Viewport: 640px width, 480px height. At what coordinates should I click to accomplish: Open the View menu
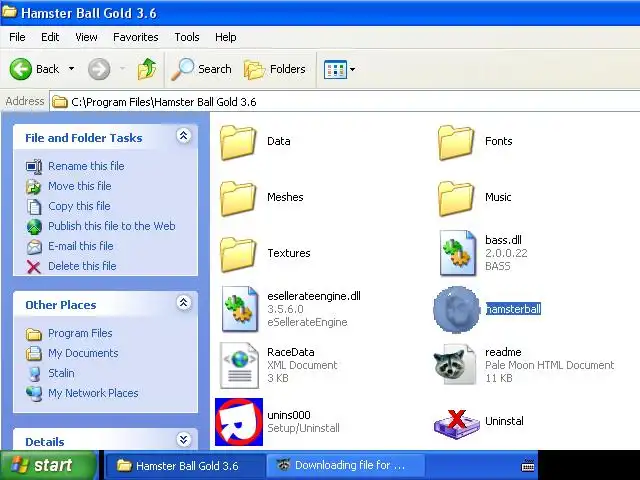click(x=86, y=37)
